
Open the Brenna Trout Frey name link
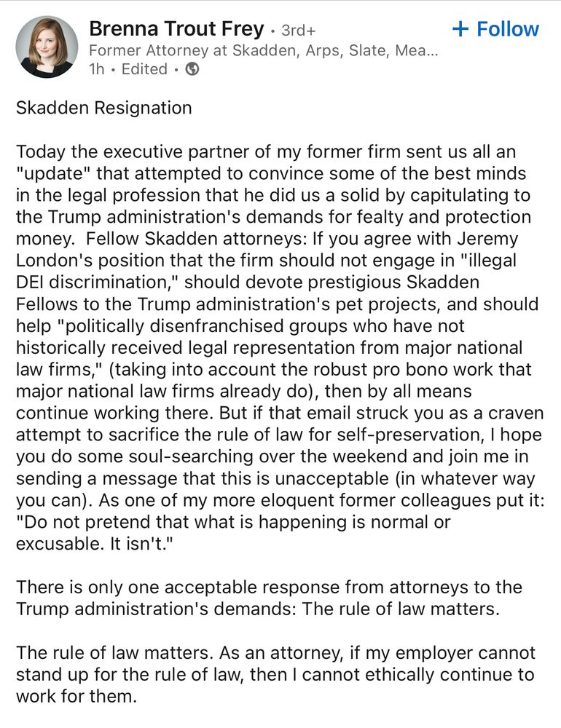pyautogui.click(x=176, y=29)
